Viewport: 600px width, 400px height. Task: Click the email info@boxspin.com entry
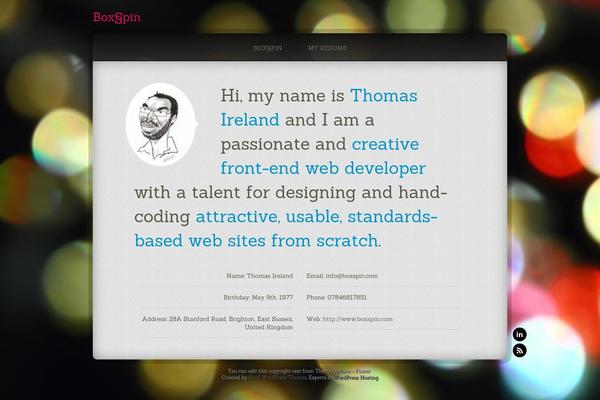point(342,276)
